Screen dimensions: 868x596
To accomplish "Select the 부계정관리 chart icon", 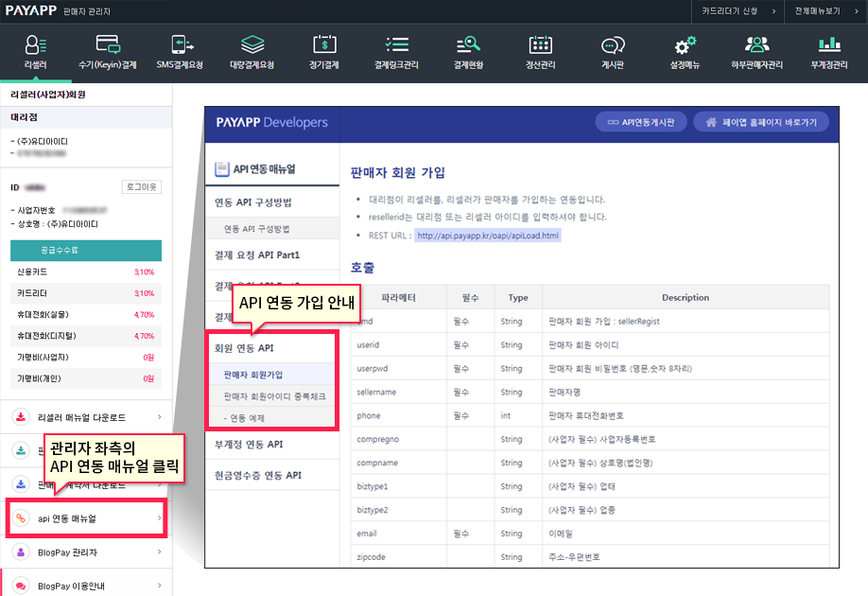I will (x=829, y=44).
